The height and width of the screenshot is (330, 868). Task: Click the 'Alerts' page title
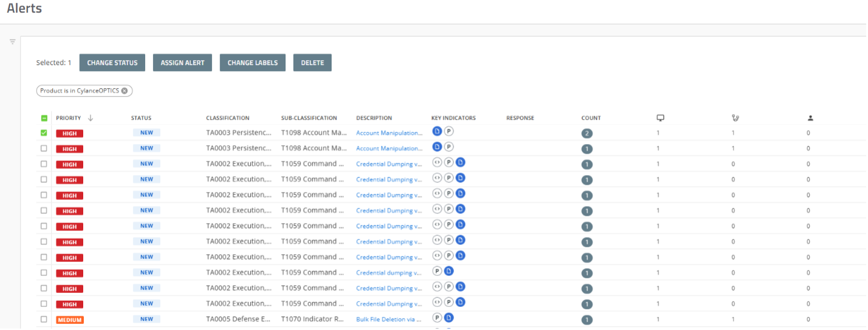[24, 9]
